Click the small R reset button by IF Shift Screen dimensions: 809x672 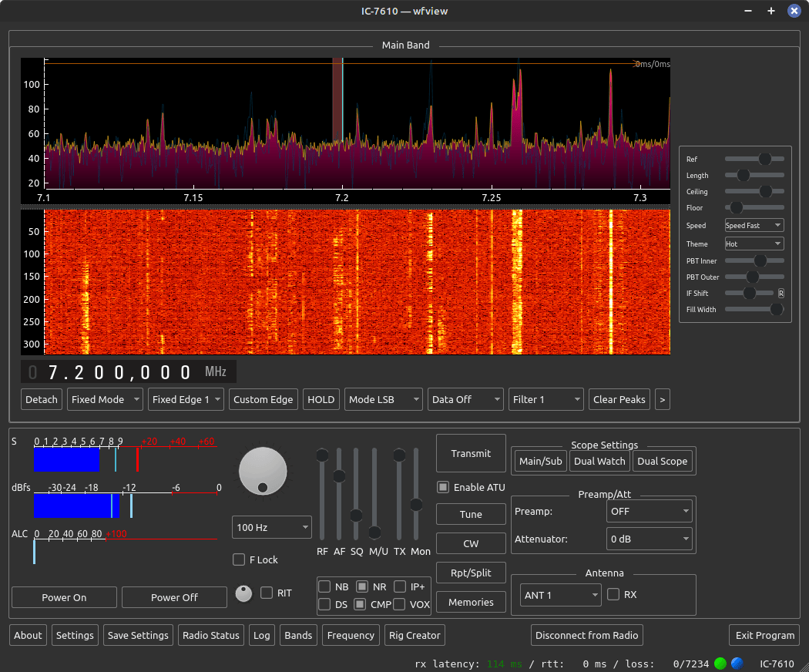tap(781, 293)
